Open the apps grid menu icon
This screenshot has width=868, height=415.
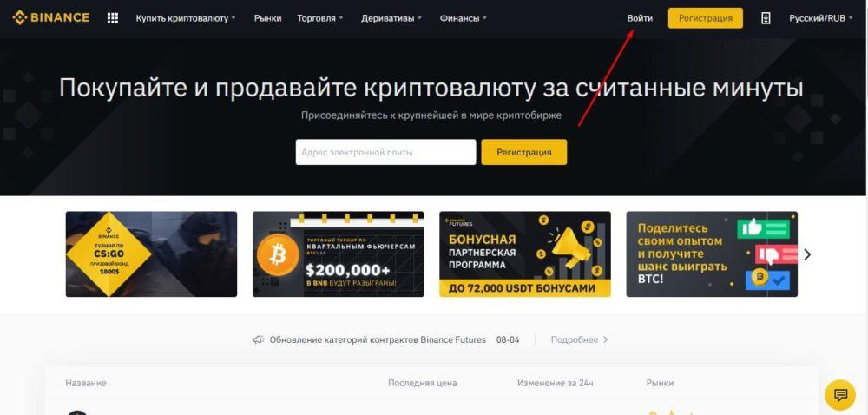pyautogui.click(x=112, y=18)
